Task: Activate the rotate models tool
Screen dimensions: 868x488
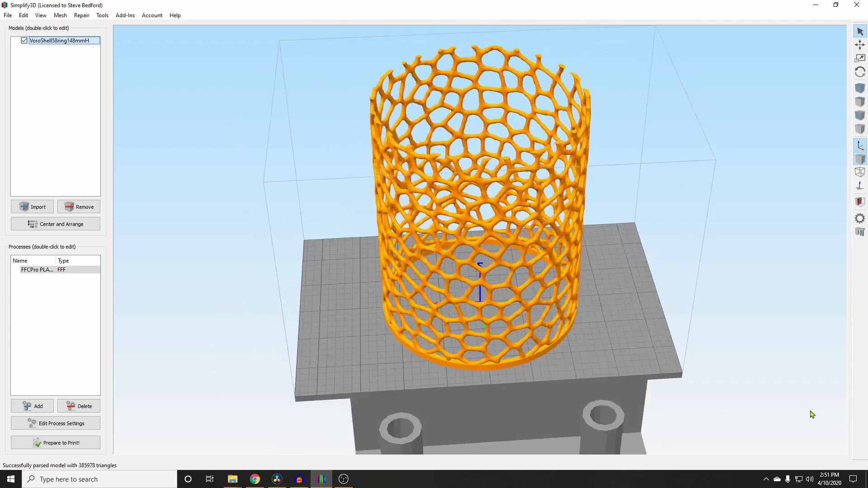Action: [860, 72]
